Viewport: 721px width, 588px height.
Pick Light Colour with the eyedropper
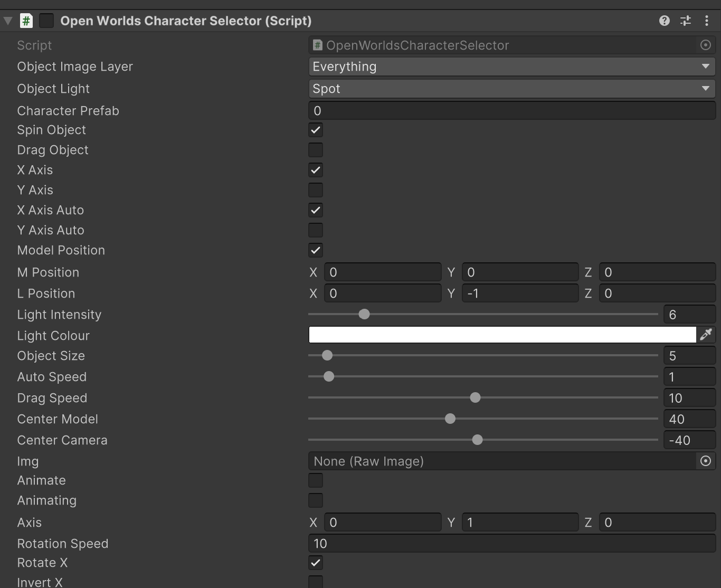pyautogui.click(x=706, y=335)
